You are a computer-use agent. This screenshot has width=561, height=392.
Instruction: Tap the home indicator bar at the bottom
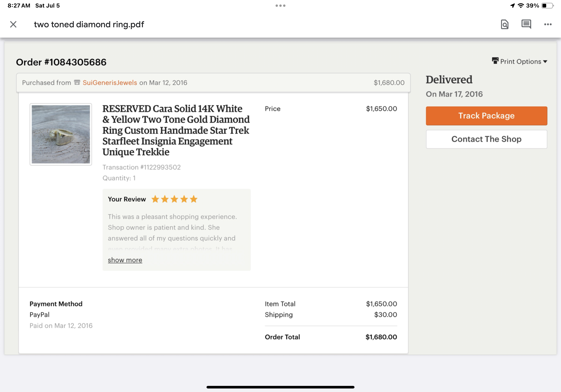point(280,387)
